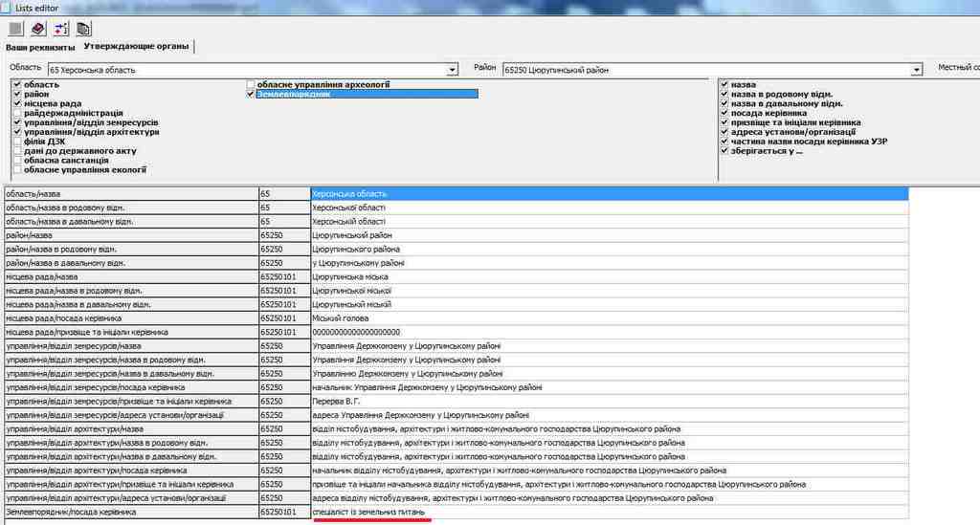
Task: Switch to the Ваши реквизиты tab
Action: pos(40,48)
